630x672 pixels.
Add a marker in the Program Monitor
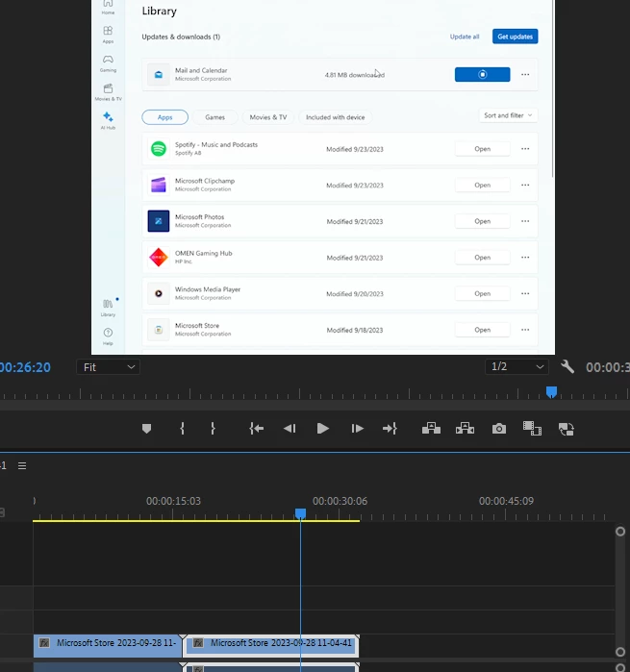[146, 429]
